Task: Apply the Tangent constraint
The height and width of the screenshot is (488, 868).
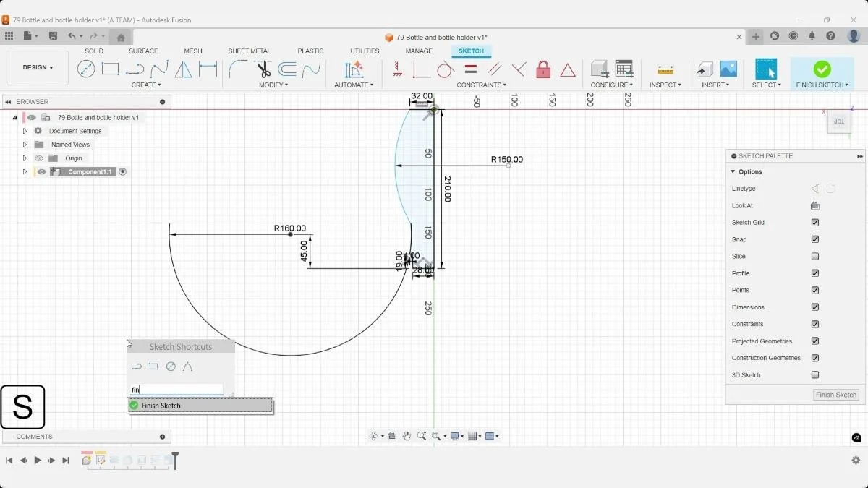Action: click(x=446, y=69)
